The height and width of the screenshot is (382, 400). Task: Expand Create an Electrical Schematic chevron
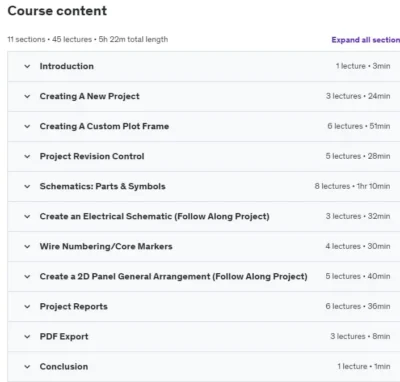(x=27, y=216)
